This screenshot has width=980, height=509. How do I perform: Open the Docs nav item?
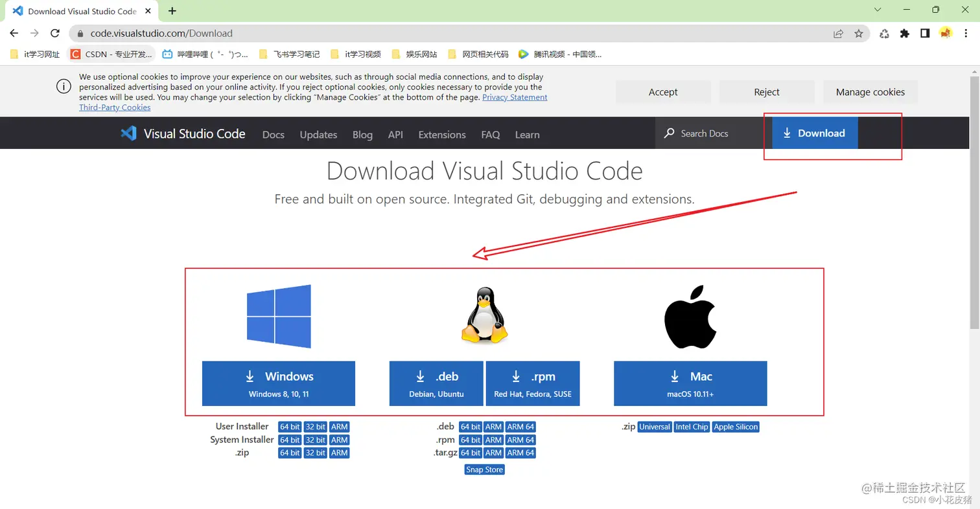point(274,135)
